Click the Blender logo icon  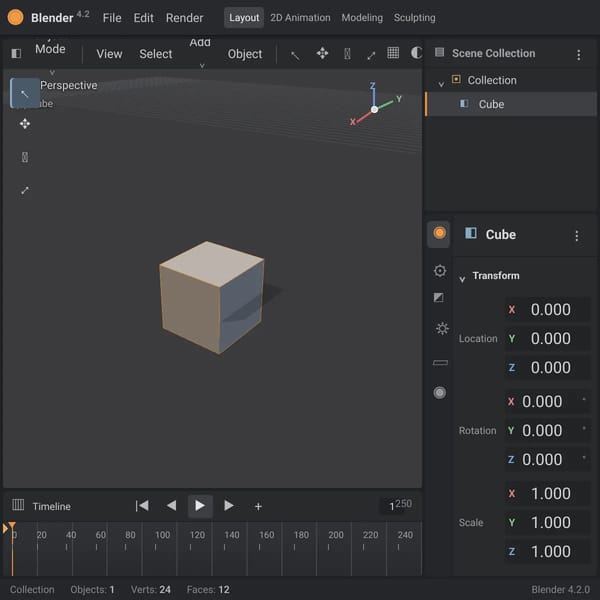click(15, 17)
